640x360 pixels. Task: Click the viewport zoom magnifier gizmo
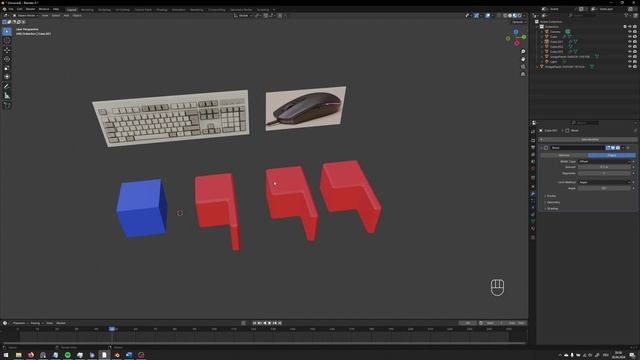[x=523, y=52]
